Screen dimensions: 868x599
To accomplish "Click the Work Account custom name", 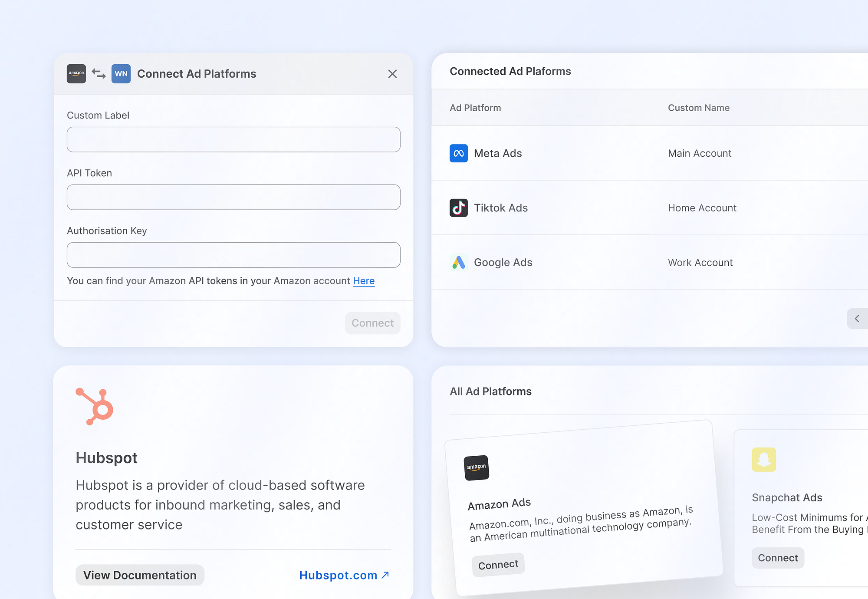I will pos(700,263).
